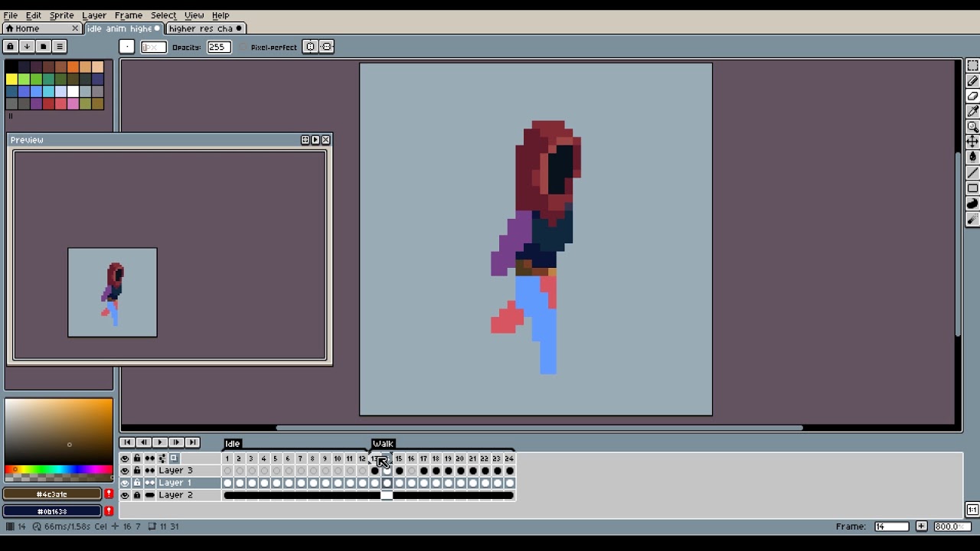This screenshot has width=980, height=551.
Task: Open the palette options menu icon
Action: coord(60,47)
